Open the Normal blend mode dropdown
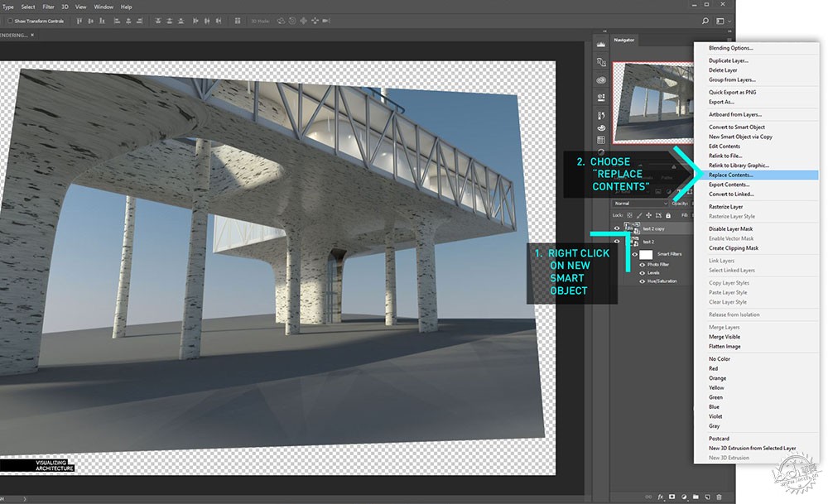The width and height of the screenshot is (828, 504). click(x=640, y=204)
